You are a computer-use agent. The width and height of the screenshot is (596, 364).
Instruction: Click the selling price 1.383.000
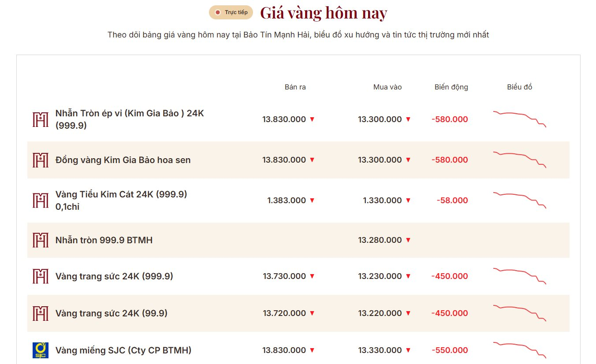click(287, 201)
